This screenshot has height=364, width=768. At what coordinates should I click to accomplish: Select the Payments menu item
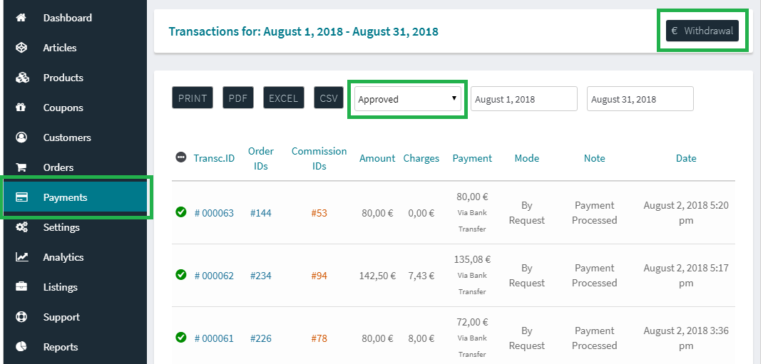pyautogui.click(x=75, y=197)
